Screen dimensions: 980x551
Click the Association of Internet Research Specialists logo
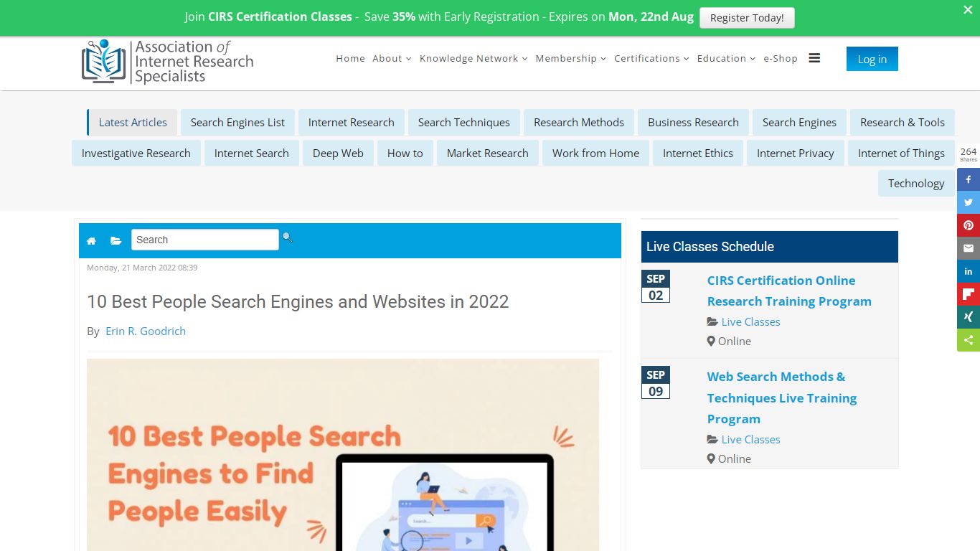[x=168, y=61]
